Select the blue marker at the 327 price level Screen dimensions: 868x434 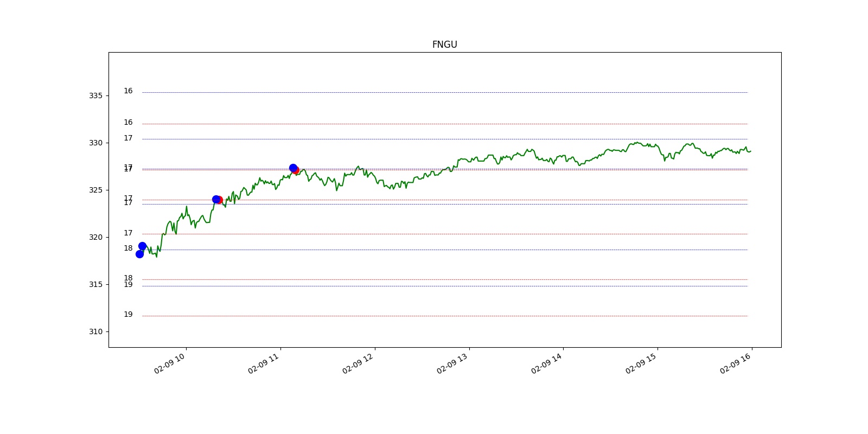coord(293,168)
